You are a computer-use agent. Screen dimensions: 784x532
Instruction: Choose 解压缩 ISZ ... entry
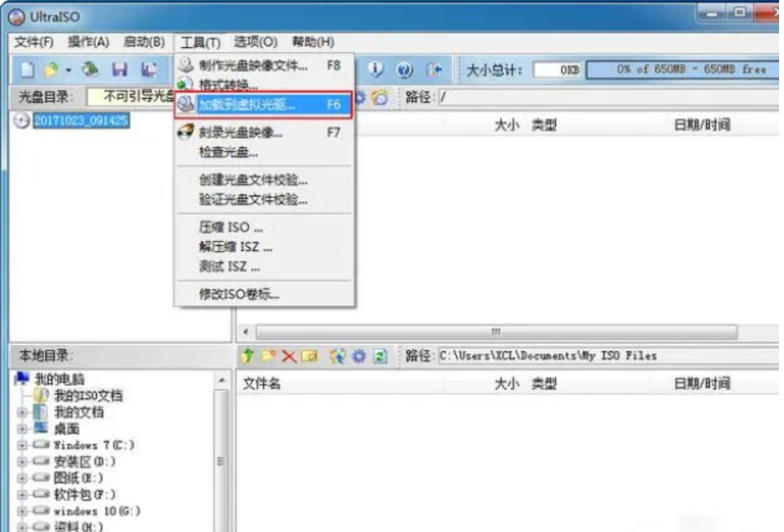[265, 247]
